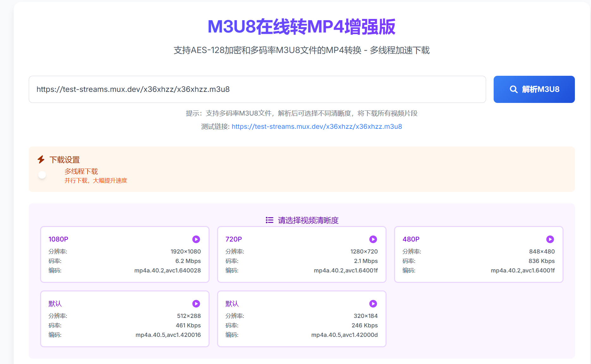The image size is (591, 364).
Task: Enable the 多线程下载 switch
Action: (x=41, y=174)
